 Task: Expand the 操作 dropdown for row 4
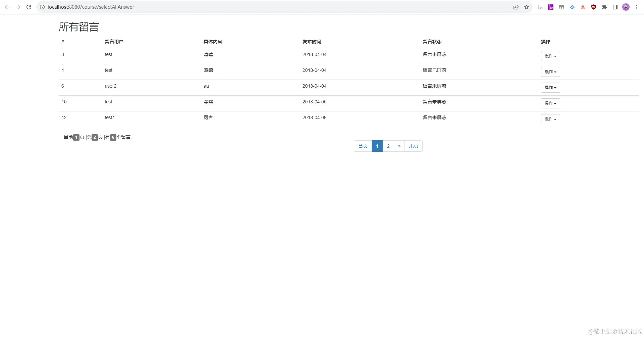pos(550,72)
